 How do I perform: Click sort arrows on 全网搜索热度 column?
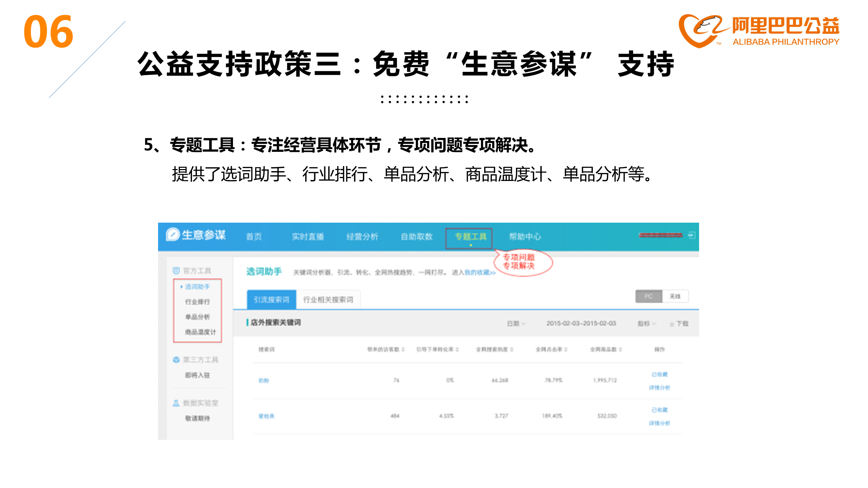[x=512, y=349]
